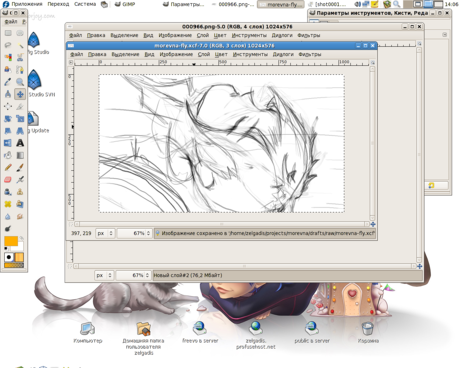Select the Clone stamp tool

pyautogui.click(x=20, y=192)
